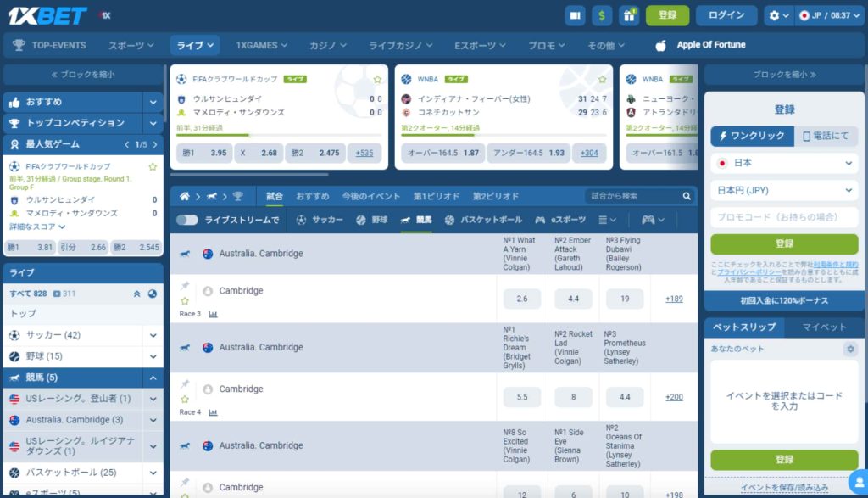Bet on Rocket Lad at odds 8
Screen dimensions: 868x498
tap(574, 397)
